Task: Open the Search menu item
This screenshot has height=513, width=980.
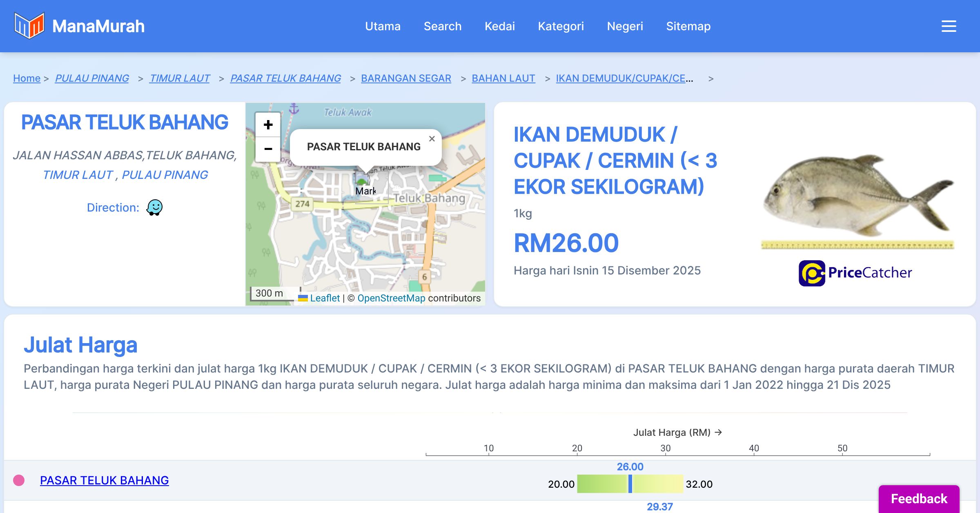Action: point(442,26)
